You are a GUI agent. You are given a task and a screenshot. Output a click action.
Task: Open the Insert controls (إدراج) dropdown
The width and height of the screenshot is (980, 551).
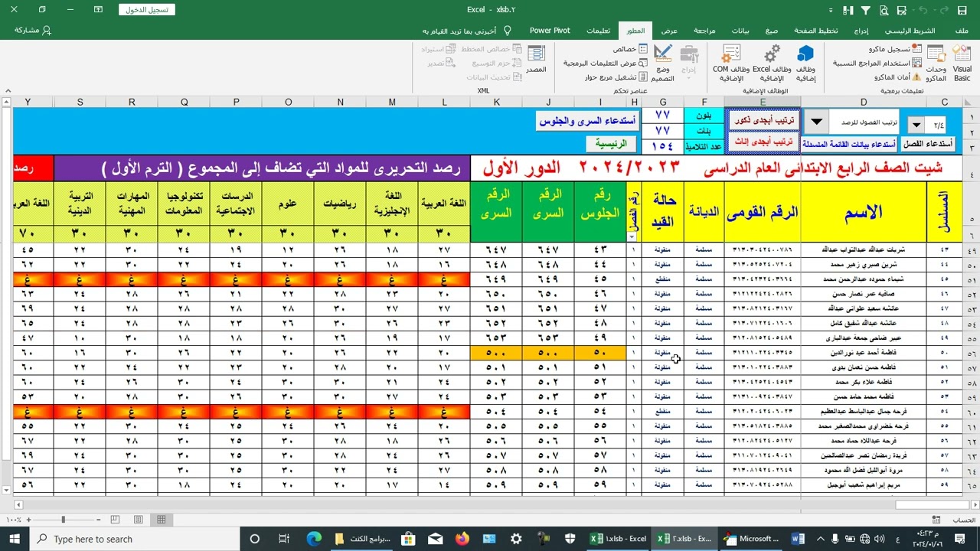point(689,61)
